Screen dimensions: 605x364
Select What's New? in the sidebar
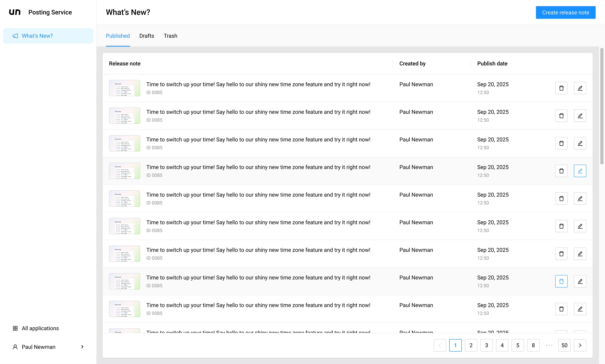click(x=48, y=36)
